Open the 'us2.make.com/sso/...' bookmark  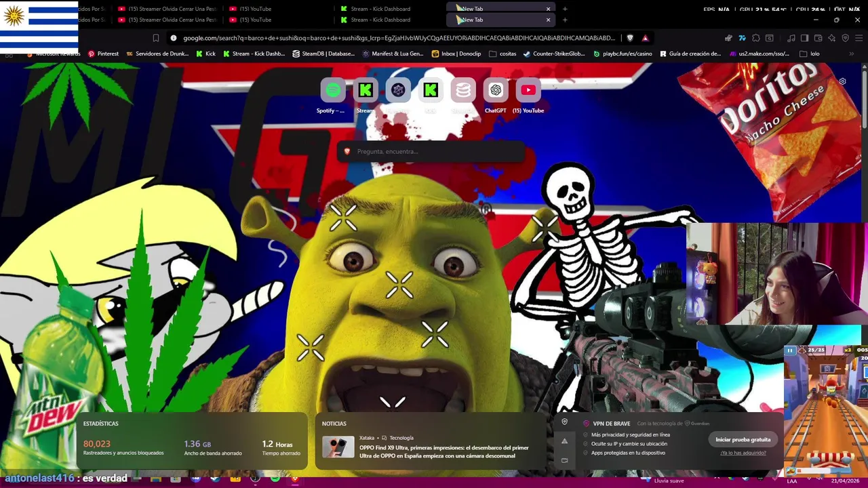pyautogui.click(x=759, y=54)
